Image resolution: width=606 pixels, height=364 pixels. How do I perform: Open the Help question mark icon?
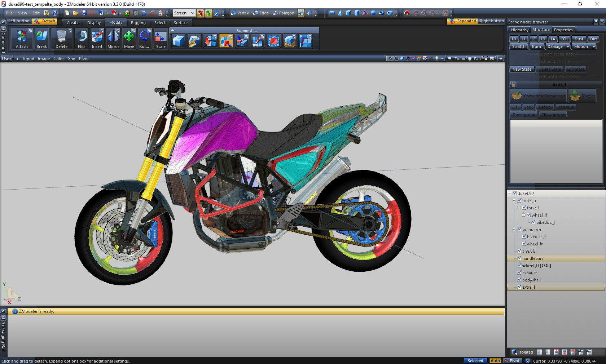point(55,13)
